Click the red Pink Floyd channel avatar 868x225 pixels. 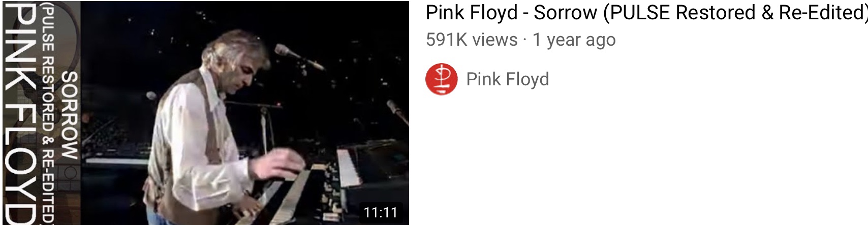point(442,79)
